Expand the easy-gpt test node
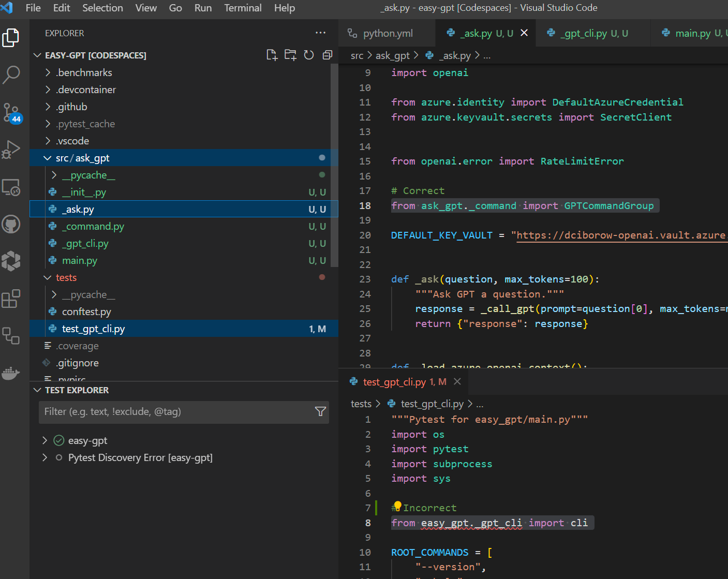Screen dimensions: 728x579 [45, 440]
